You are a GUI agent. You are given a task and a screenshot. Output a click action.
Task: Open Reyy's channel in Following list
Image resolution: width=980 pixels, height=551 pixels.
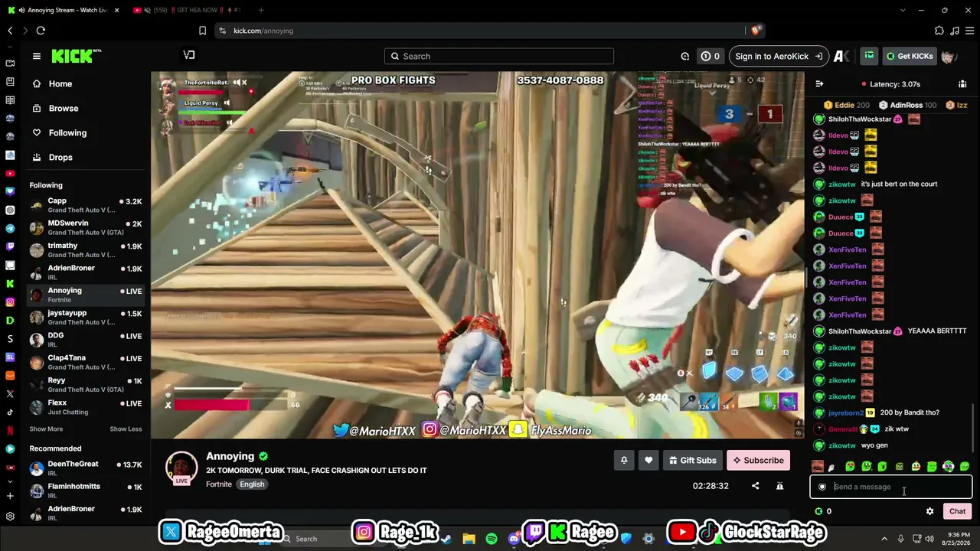coord(85,384)
